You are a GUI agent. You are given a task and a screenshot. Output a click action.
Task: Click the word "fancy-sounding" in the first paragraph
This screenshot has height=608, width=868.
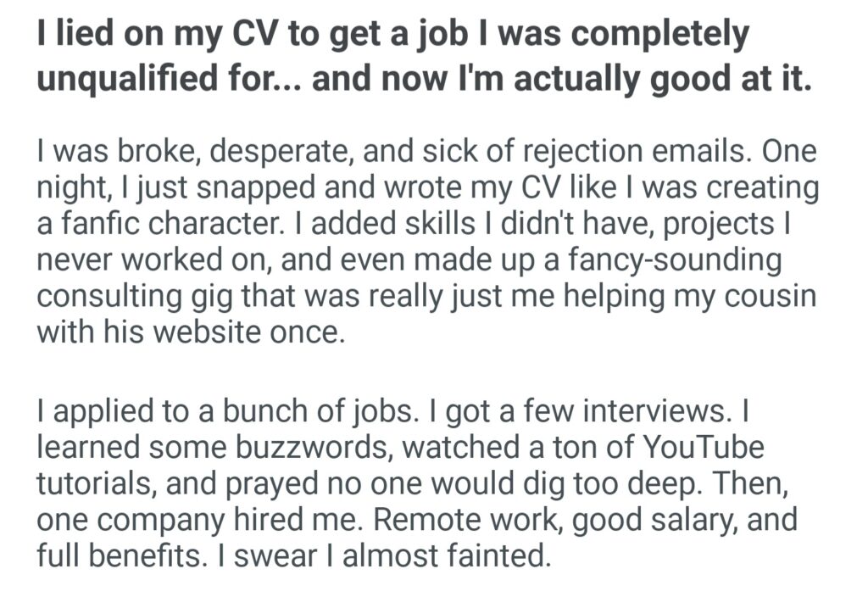[x=659, y=259]
